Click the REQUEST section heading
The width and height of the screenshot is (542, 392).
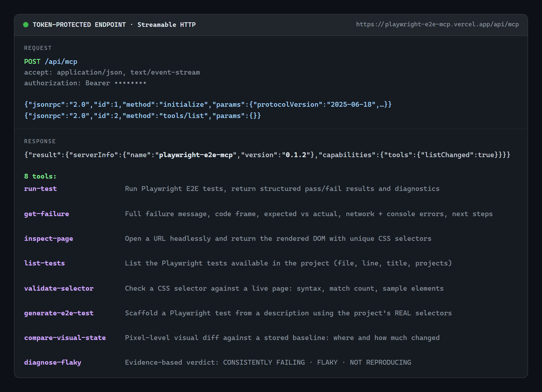tap(38, 48)
